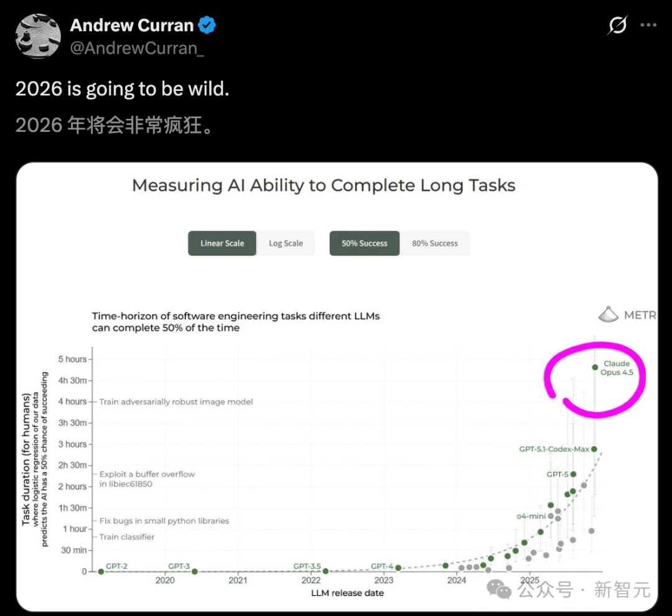Open the Grok analysis icon
This screenshot has height=616, width=672.
(617, 25)
